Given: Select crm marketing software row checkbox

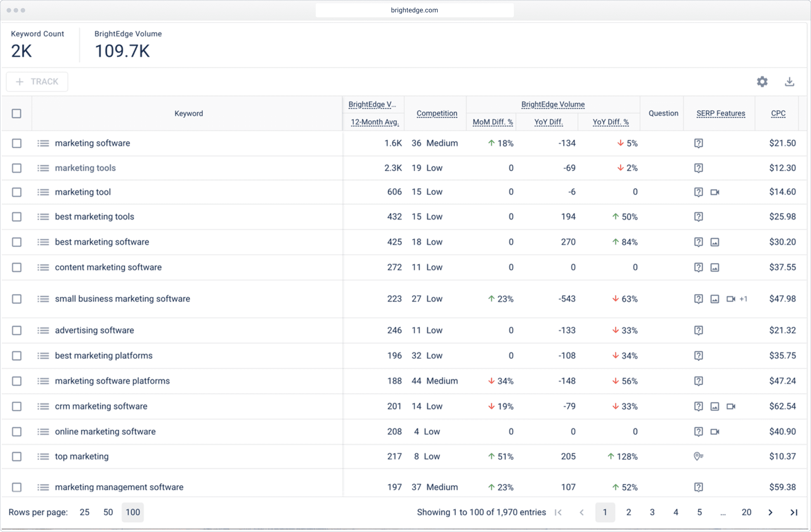Looking at the screenshot, I should coord(17,406).
